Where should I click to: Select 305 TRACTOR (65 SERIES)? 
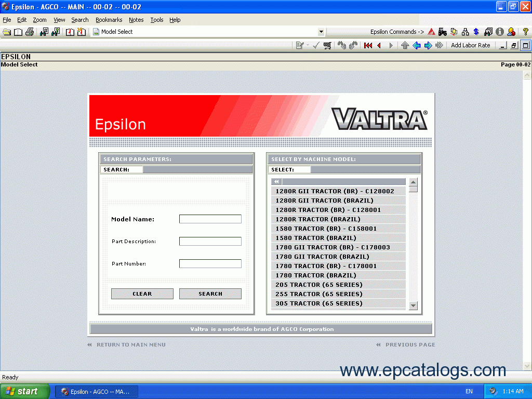tap(338, 303)
